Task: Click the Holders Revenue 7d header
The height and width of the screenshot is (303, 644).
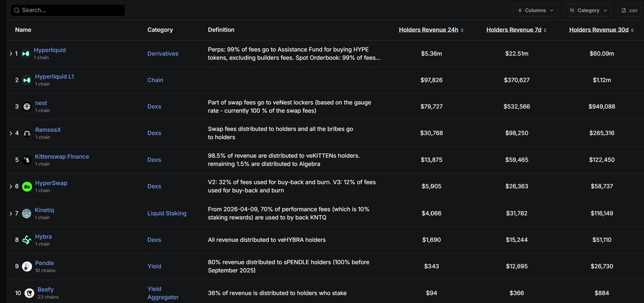Action: pos(514,30)
